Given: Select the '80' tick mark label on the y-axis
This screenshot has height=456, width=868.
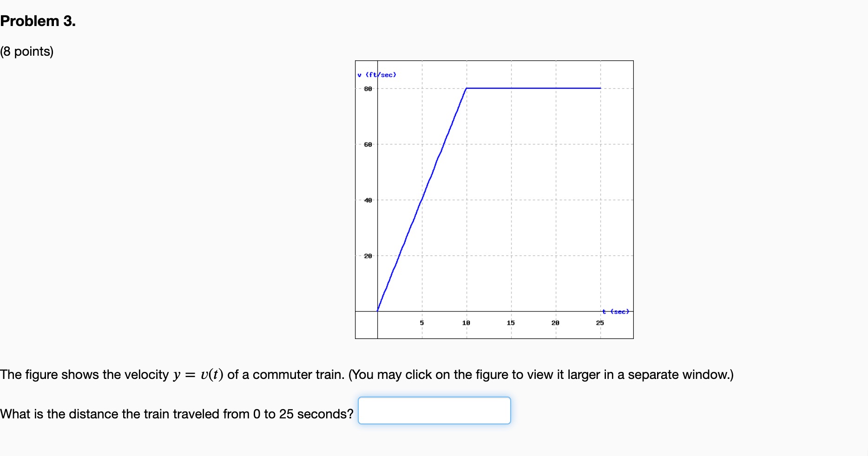Looking at the screenshot, I should pyautogui.click(x=367, y=88).
